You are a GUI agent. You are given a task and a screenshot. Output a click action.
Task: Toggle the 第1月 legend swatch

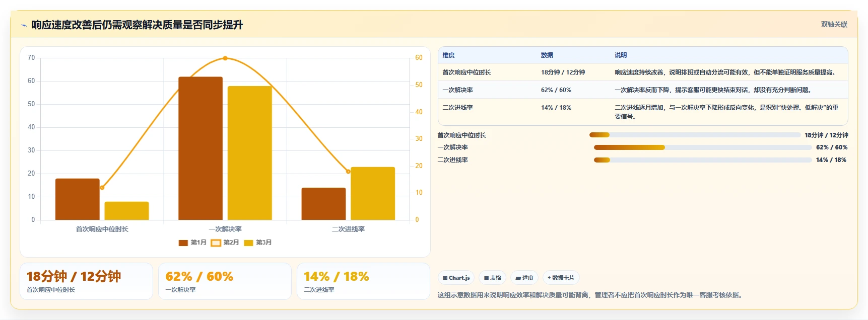coord(183,243)
